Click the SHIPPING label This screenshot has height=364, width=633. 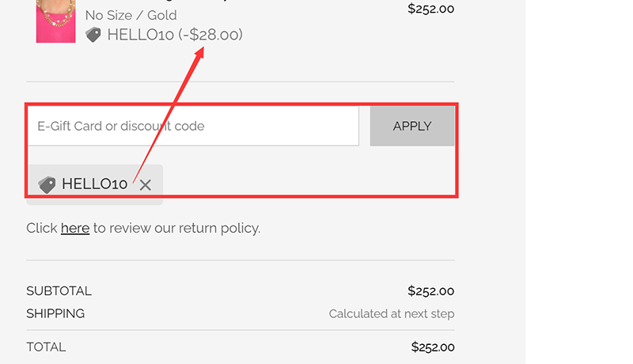(x=55, y=314)
